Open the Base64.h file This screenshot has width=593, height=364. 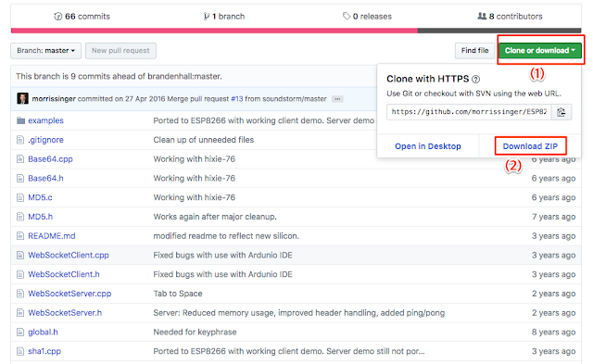45,179
